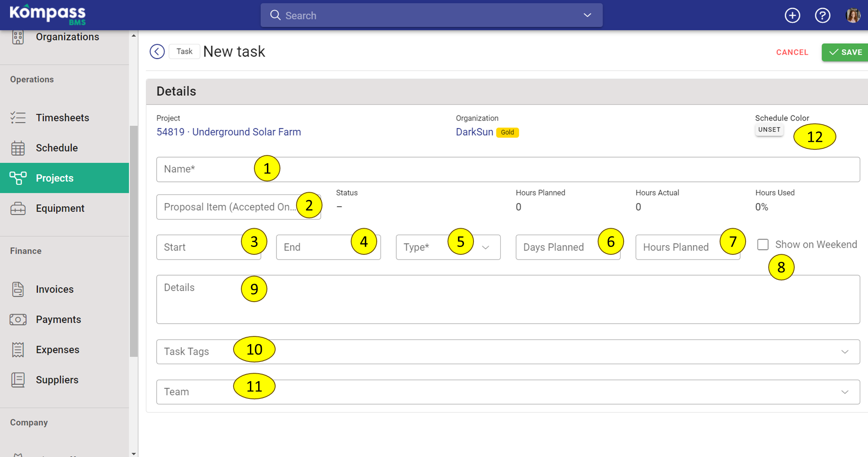Click the add (+) icon in top bar
The width and height of the screenshot is (868, 457).
point(792,15)
